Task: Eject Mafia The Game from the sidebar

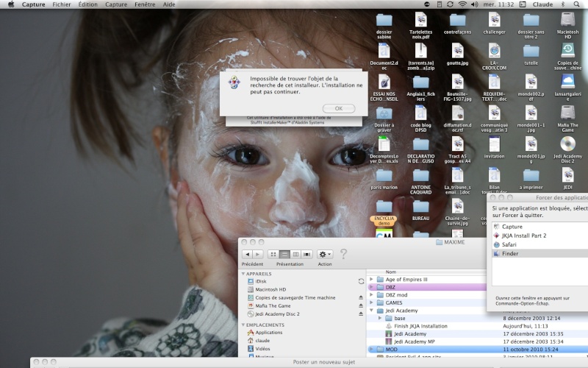Action: [361, 305]
